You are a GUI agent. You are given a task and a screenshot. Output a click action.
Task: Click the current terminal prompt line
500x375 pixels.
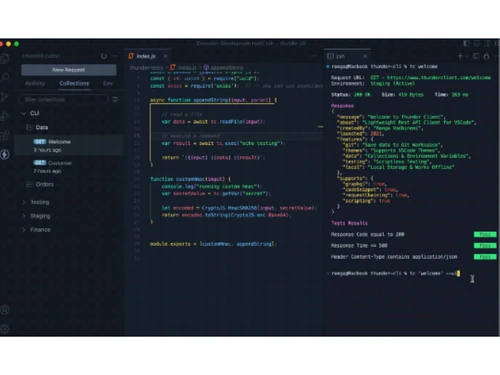click(395, 273)
